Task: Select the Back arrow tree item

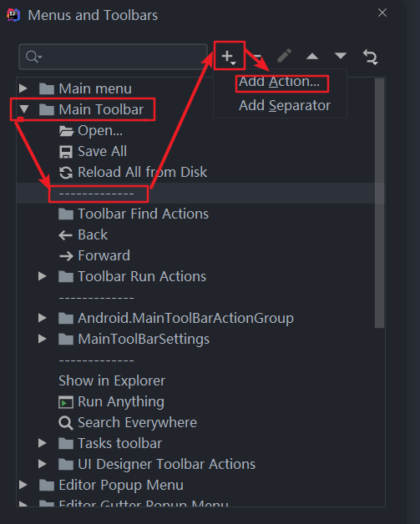Action: [83, 235]
